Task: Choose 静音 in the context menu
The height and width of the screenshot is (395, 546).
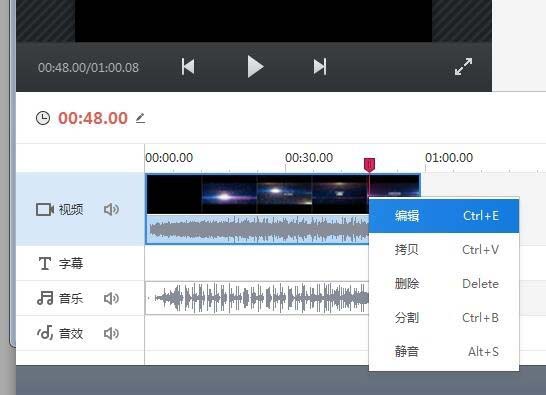Action: [x=444, y=351]
